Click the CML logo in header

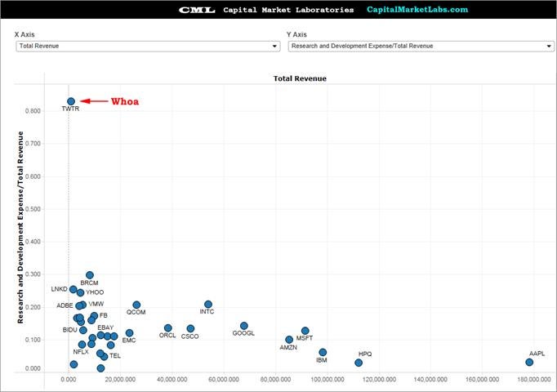(x=197, y=10)
